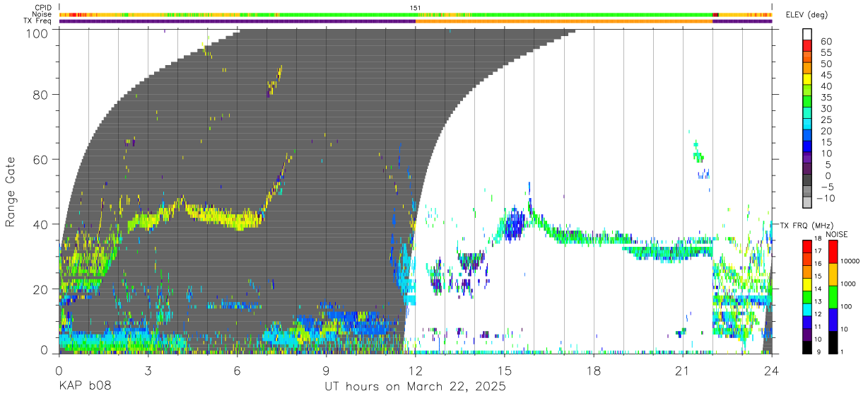Screen dimensions: 868x401
Task: Click range gate tick label 80
Action: (x=42, y=94)
